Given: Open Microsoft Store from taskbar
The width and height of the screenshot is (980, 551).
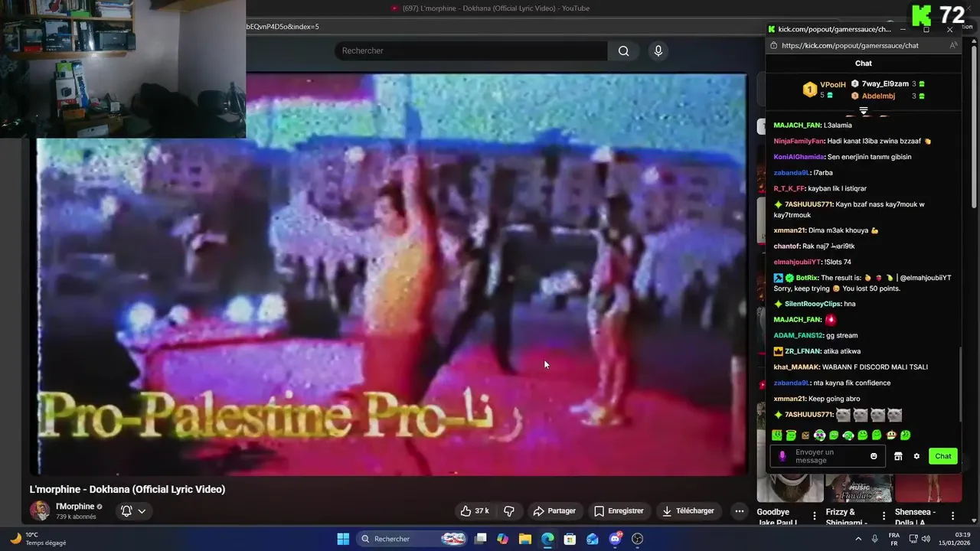Looking at the screenshot, I should point(570,539).
